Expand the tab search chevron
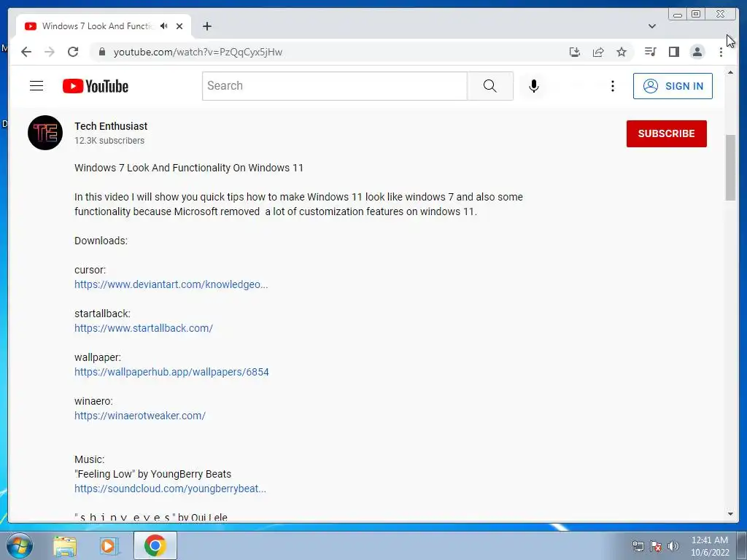Viewport: 747px width, 560px height. (x=652, y=26)
